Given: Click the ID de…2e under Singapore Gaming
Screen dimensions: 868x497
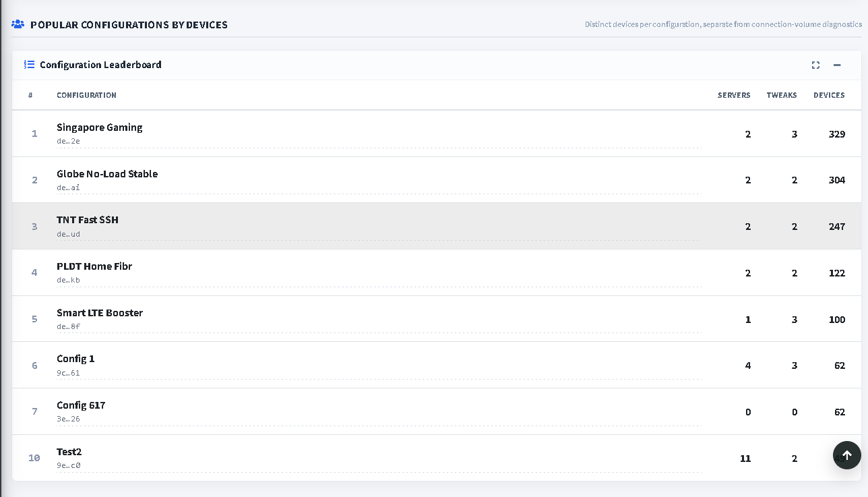Looking at the screenshot, I should point(68,141).
